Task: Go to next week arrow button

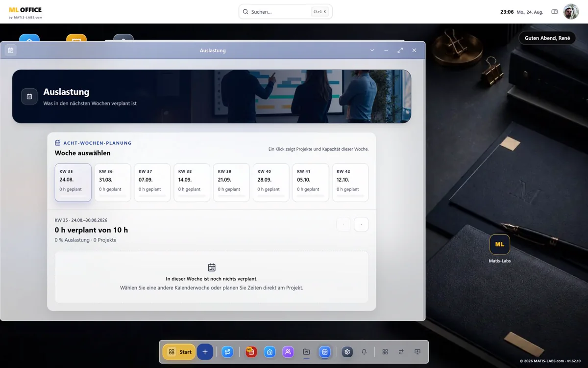Action: pos(361,224)
